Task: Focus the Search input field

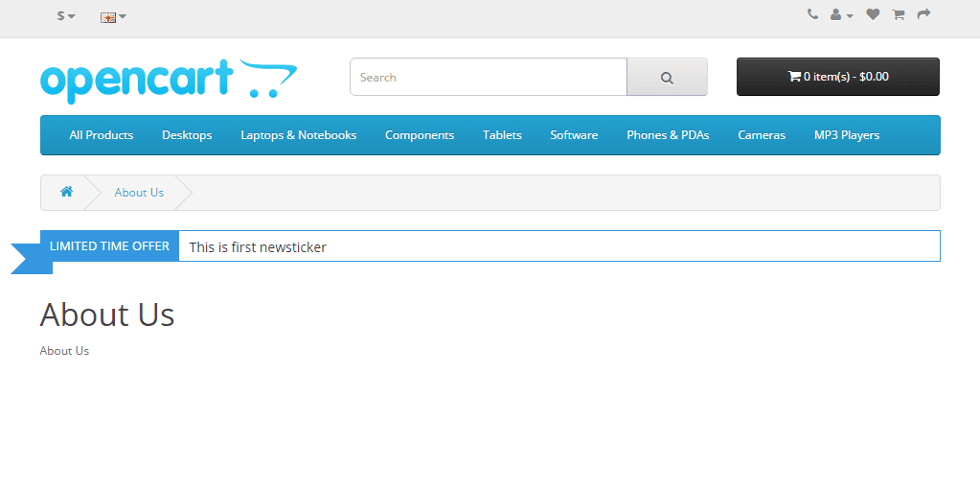Action: (x=489, y=77)
